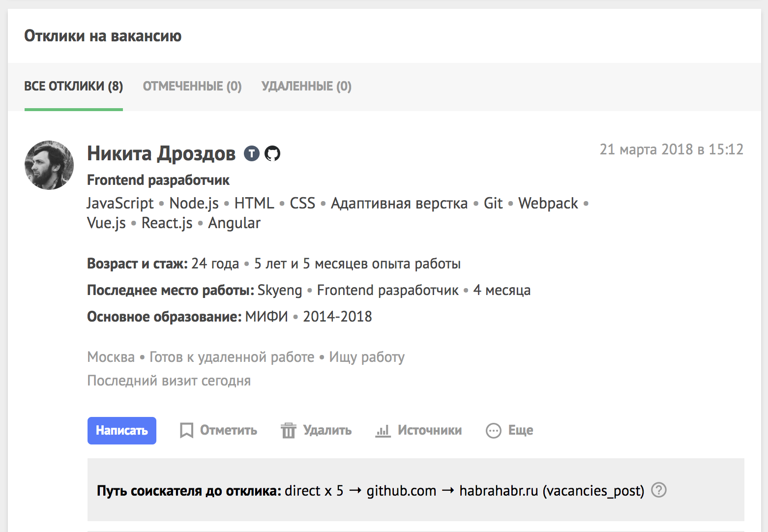The height and width of the screenshot is (532, 768).
Task: Show Источники for this response
Action: click(x=430, y=431)
